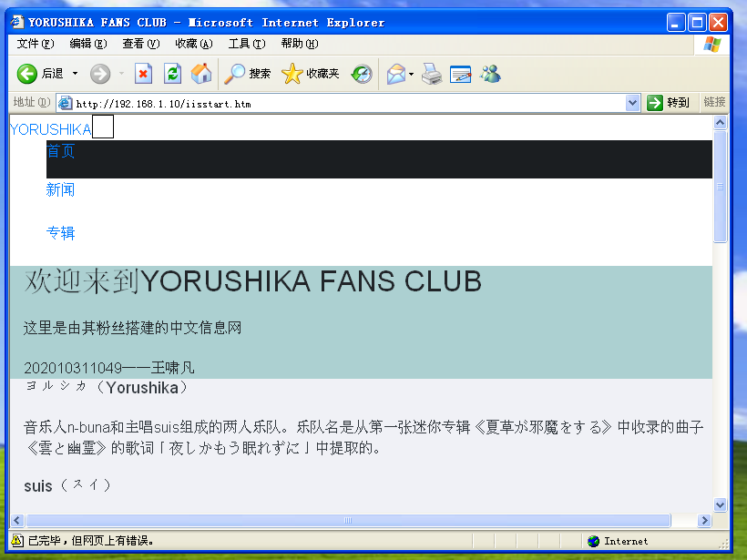Follow the YORUSHIKA brand link
This screenshot has width=747, height=560.
[x=50, y=129]
